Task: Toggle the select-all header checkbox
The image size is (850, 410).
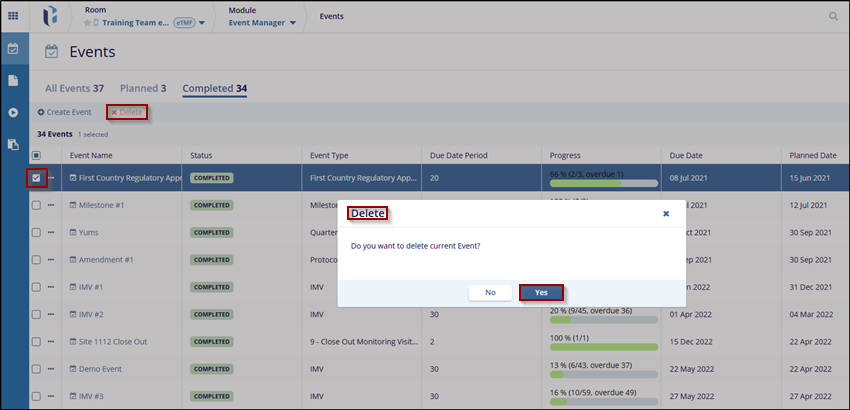Action: tap(36, 155)
